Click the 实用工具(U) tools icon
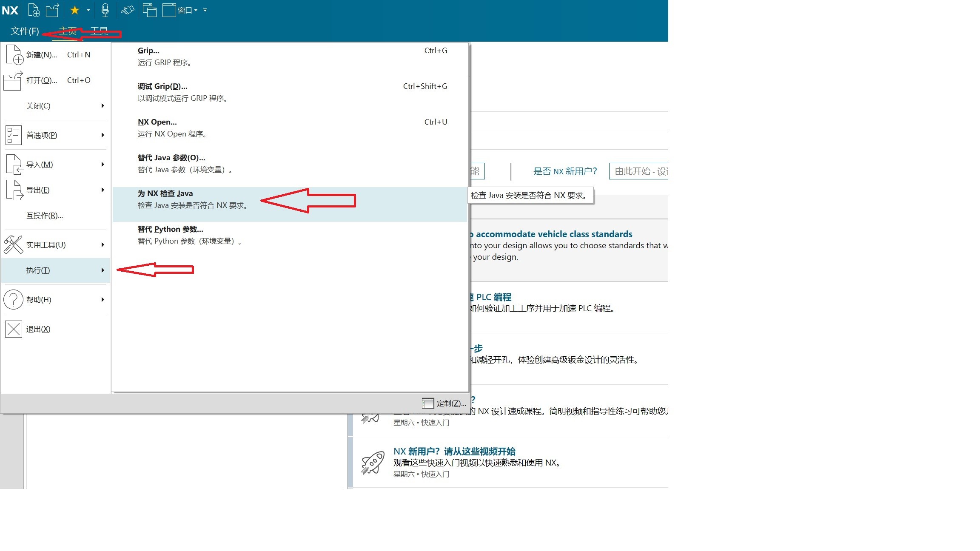This screenshot has height=551, width=980. point(13,245)
